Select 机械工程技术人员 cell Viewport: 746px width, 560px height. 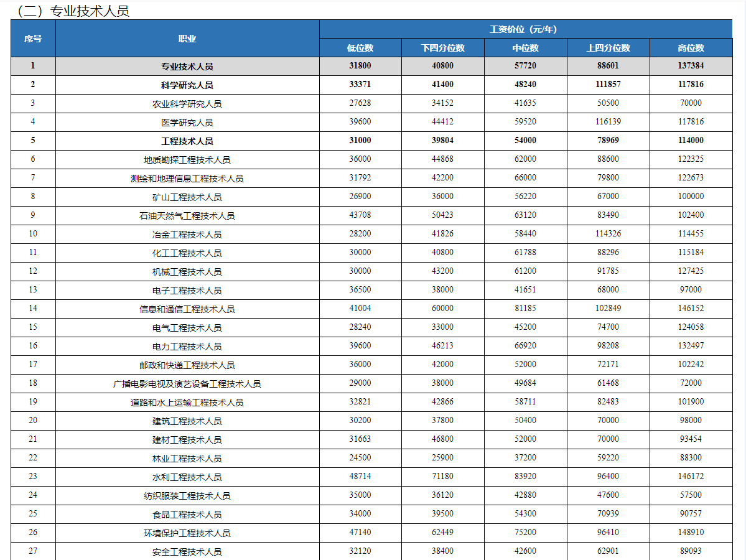187,271
